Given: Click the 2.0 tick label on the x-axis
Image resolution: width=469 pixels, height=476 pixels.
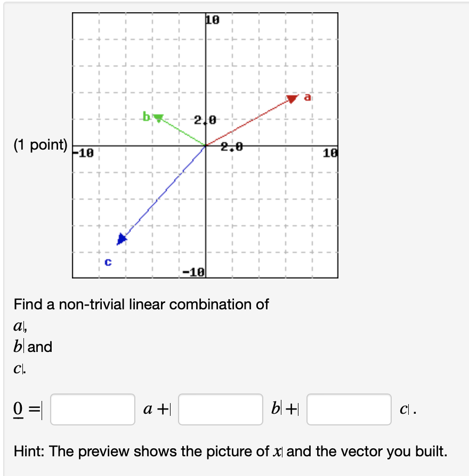Looking at the screenshot, I should point(231,145).
